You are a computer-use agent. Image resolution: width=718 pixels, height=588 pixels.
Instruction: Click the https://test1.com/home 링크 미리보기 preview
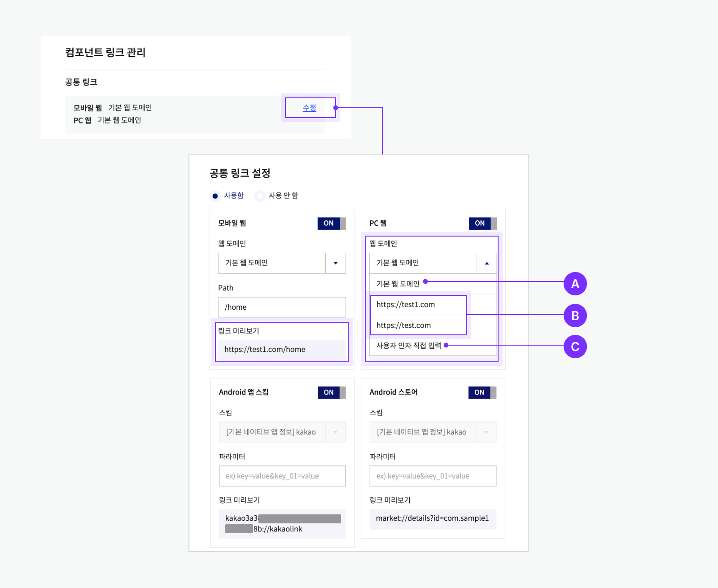pyautogui.click(x=282, y=349)
